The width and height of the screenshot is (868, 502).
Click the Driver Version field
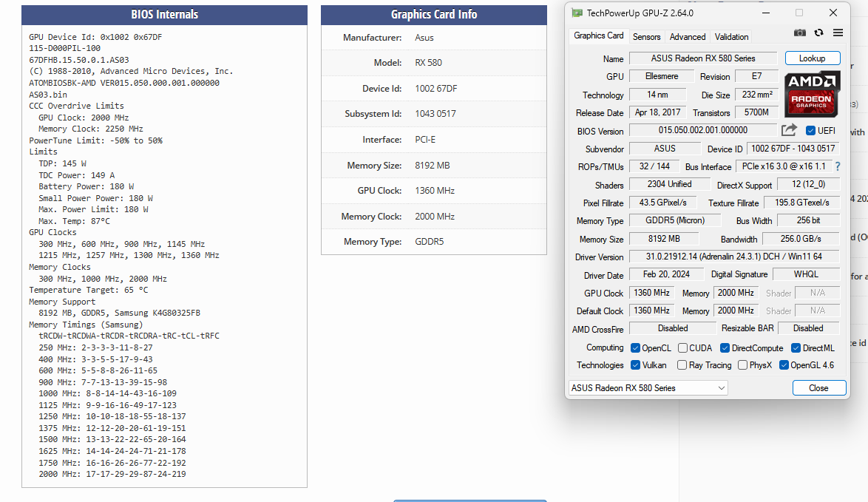point(734,257)
